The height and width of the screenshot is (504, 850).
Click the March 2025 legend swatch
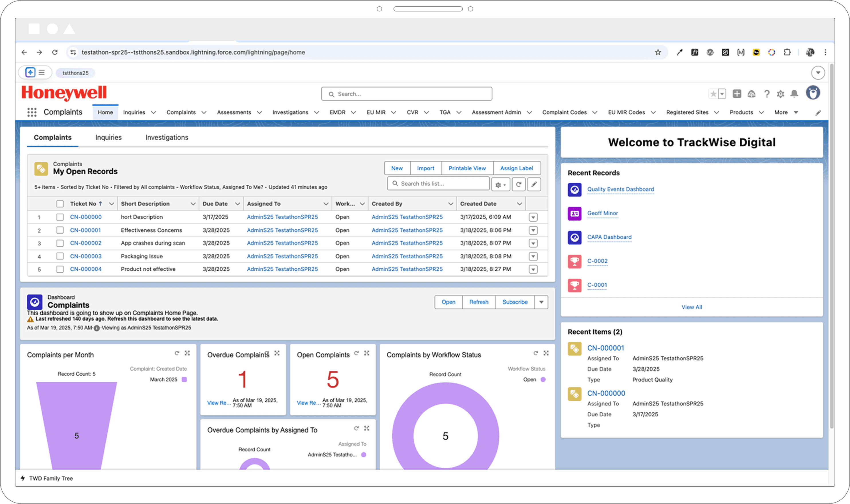[184, 379]
